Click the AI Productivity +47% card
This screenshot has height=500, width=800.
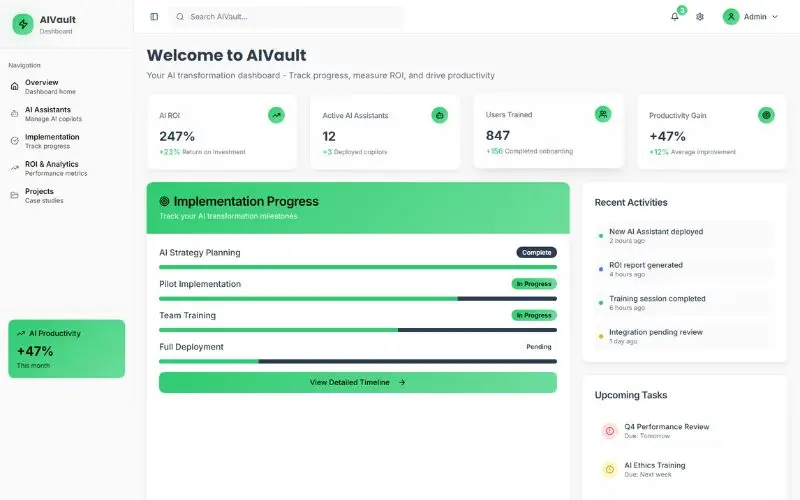66,349
